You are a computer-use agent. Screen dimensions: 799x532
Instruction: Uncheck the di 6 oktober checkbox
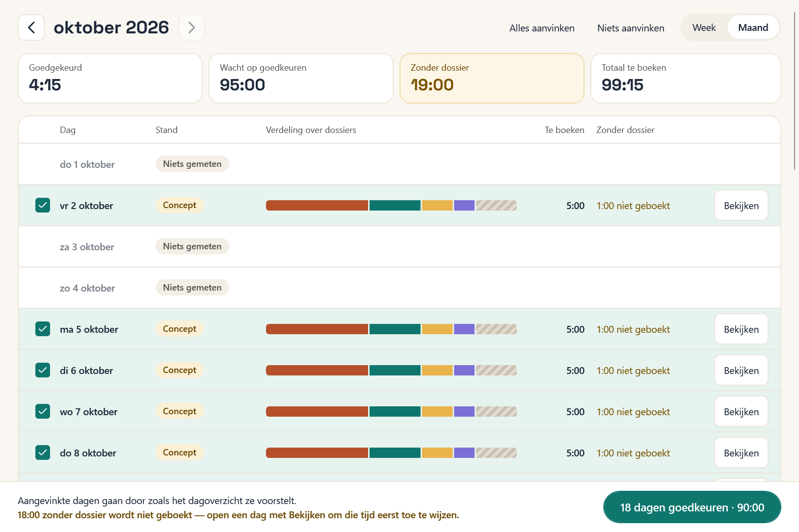(43, 370)
